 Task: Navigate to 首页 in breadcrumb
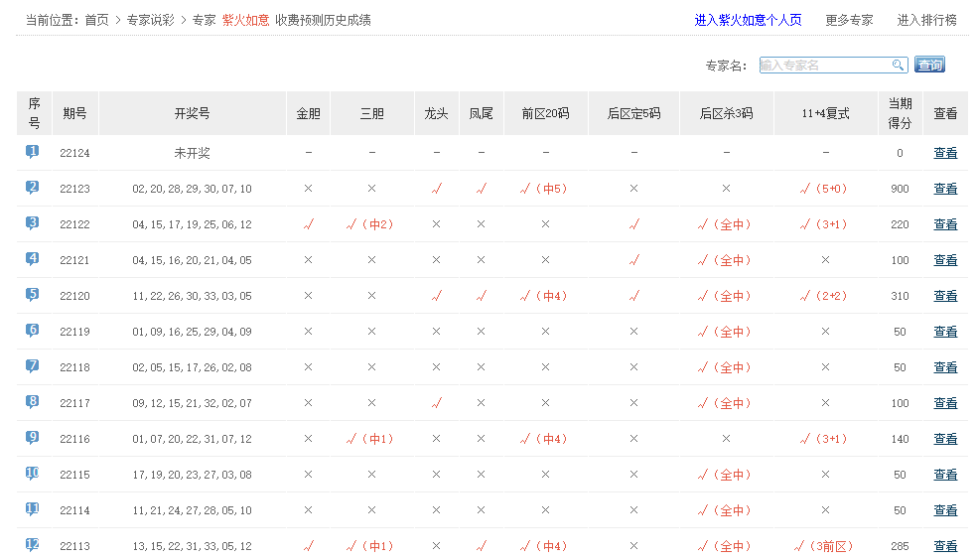click(96, 20)
